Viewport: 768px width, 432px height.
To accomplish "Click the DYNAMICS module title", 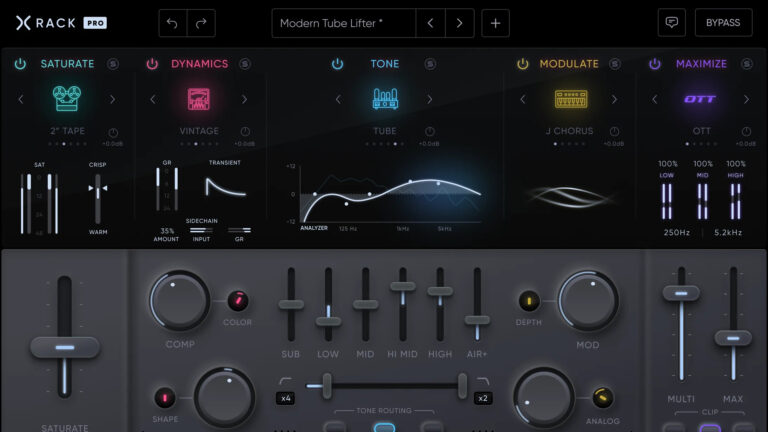I will point(199,64).
